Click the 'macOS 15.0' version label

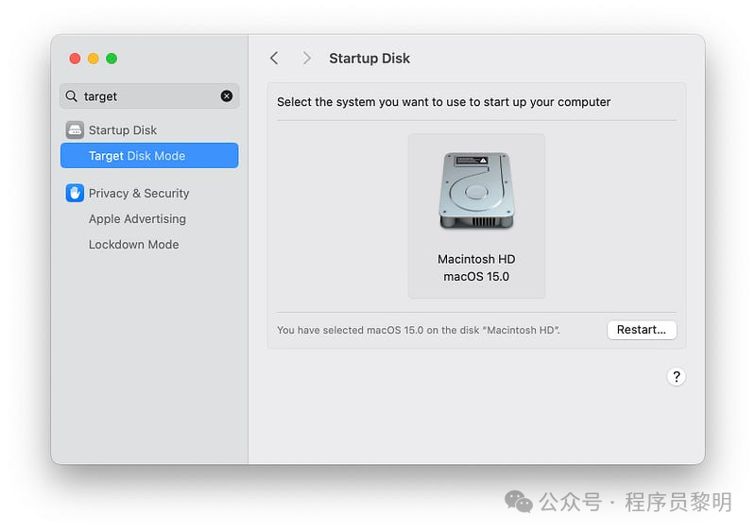click(476, 277)
